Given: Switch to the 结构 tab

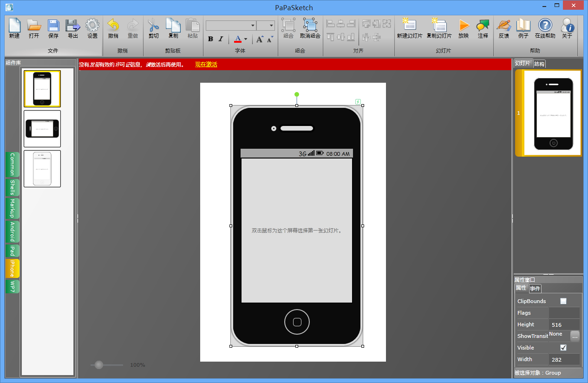Looking at the screenshot, I should pos(539,64).
